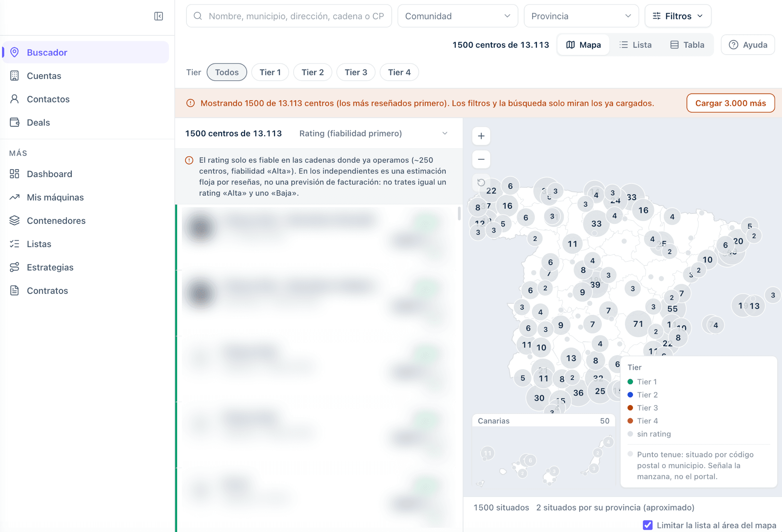This screenshot has height=532, width=782.
Task: Click the Tier 2 blue legend dot
Action: (630, 395)
